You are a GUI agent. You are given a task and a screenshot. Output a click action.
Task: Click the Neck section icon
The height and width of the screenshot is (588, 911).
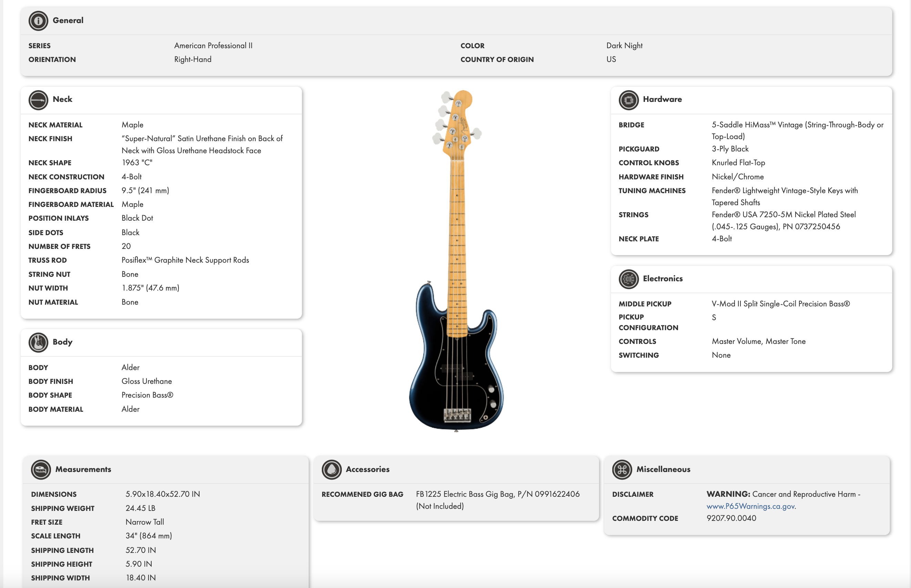click(x=39, y=100)
